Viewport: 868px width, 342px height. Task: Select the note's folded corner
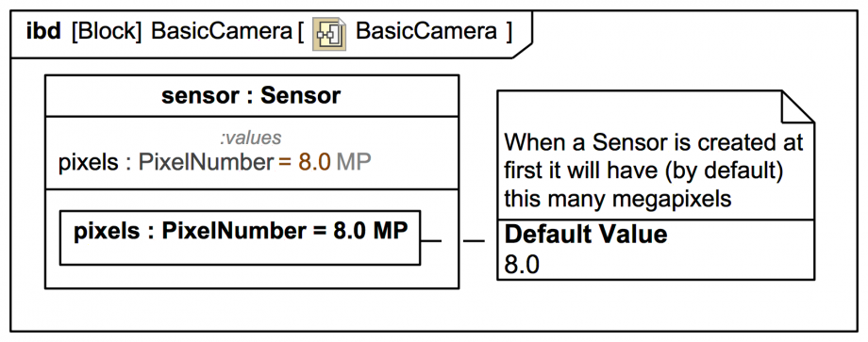[797, 106]
